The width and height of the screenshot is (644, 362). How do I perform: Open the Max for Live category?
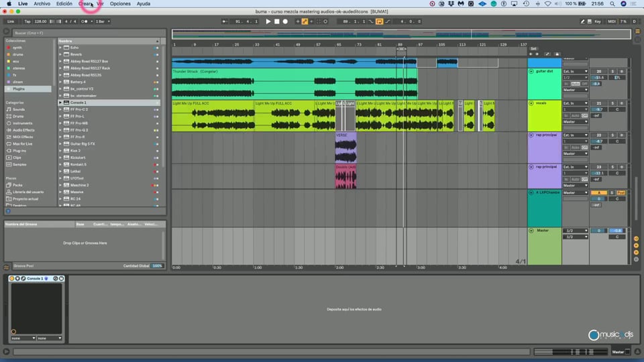tap(23, 144)
